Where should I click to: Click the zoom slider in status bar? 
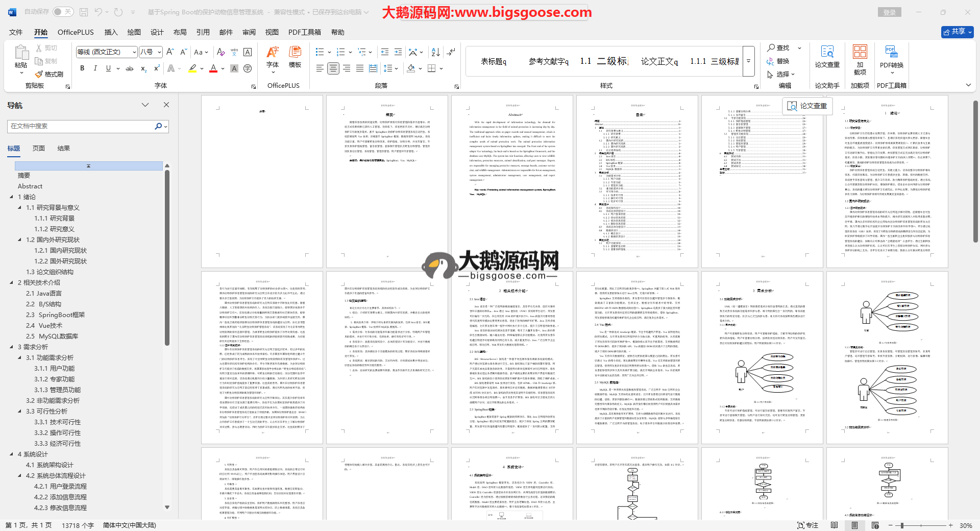tap(902, 525)
